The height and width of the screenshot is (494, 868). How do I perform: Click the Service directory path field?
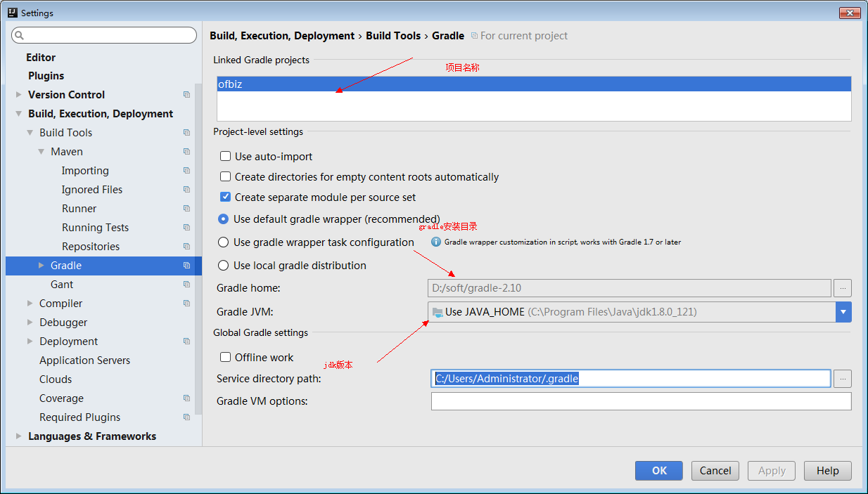click(x=631, y=379)
